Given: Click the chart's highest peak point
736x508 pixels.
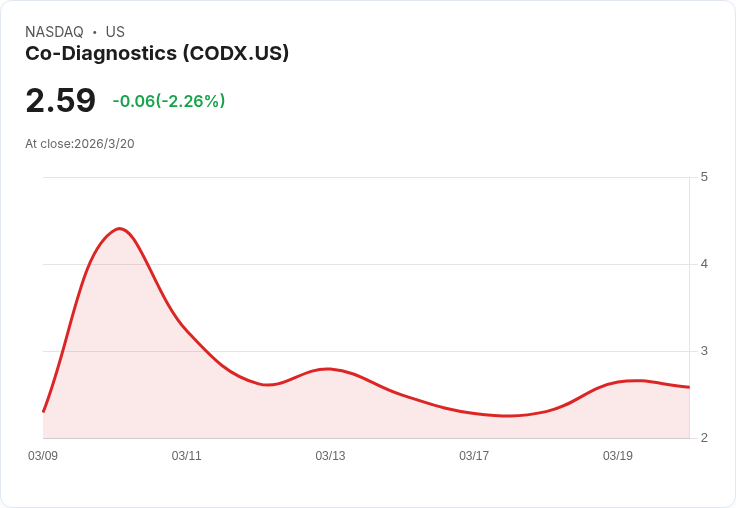Looking at the screenshot, I should coord(120,229).
